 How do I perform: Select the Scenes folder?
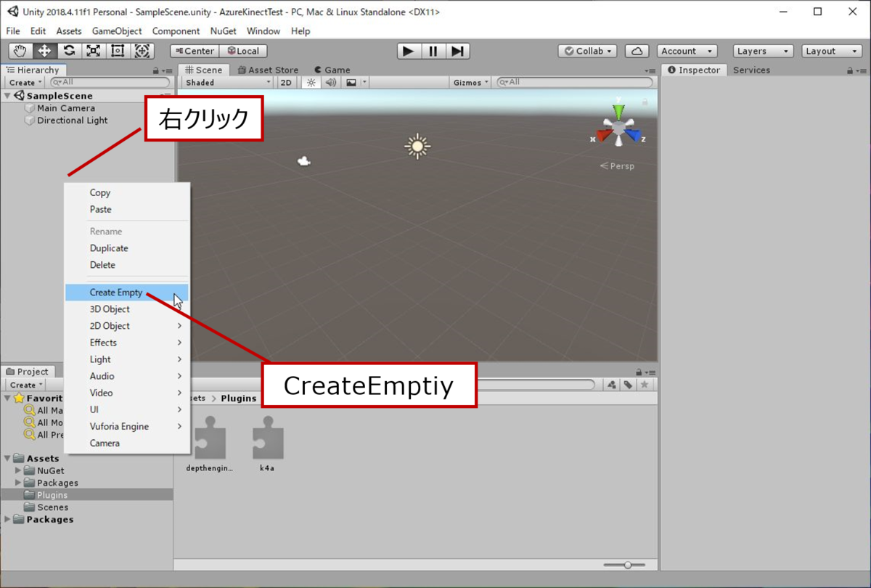(46, 507)
